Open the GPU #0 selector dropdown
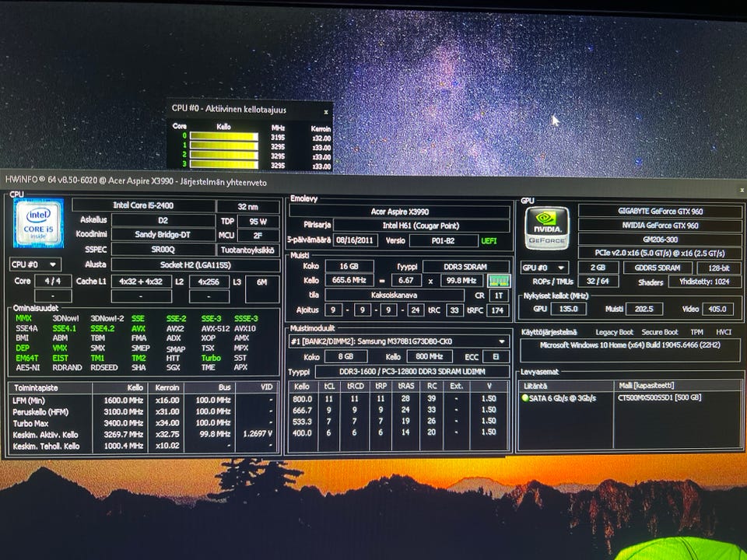Image resolution: width=747 pixels, height=560 pixels. coord(546,268)
